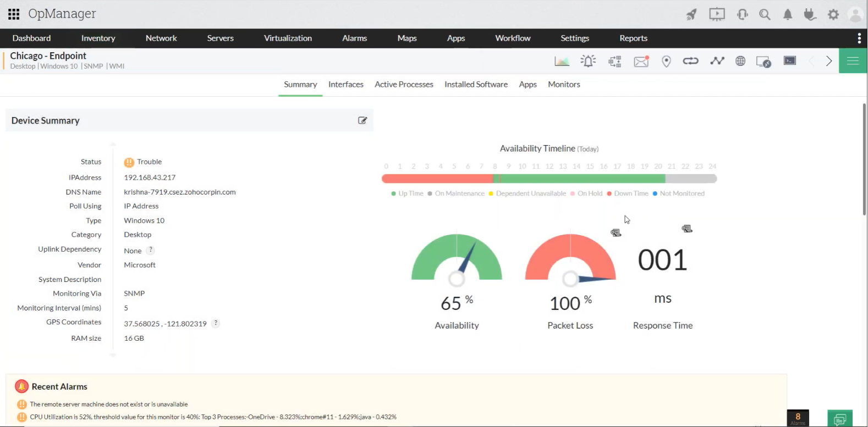Viewport: 868px width, 427px height.
Task: Open the Dashboard menu
Action: click(x=32, y=38)
